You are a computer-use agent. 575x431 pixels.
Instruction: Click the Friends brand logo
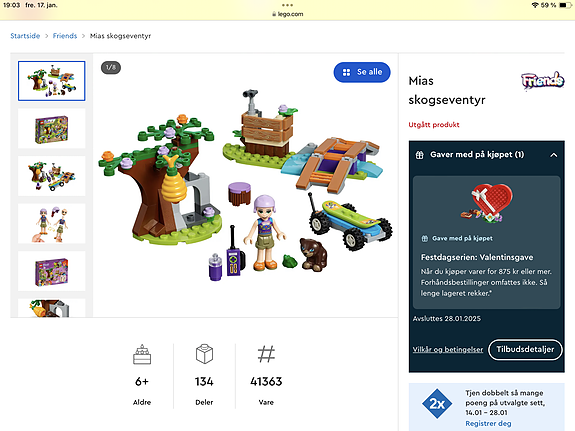(542, 81)
